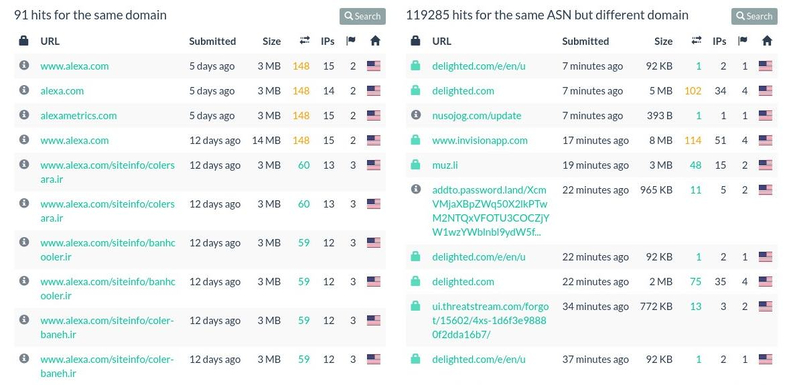The width and height of the screenshot is (789, 385).
Task: Click info icon beside alexametrics.com row
Action: click(x=24, y=115)
